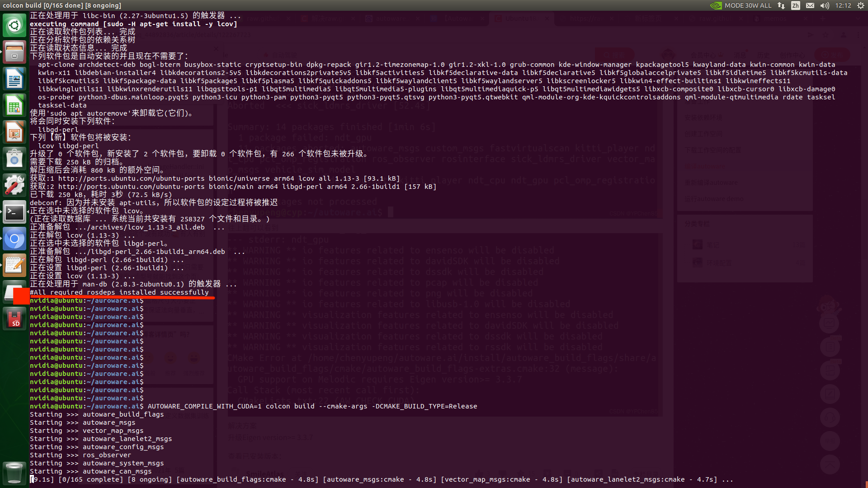The height and width of the screenshot is (488, 868).
Task: Open the Zh input method indicator
Action: point(796,5)
